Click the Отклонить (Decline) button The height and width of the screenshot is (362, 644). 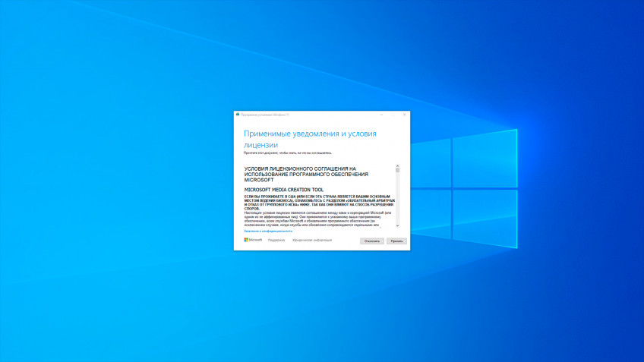pos(371,241)
